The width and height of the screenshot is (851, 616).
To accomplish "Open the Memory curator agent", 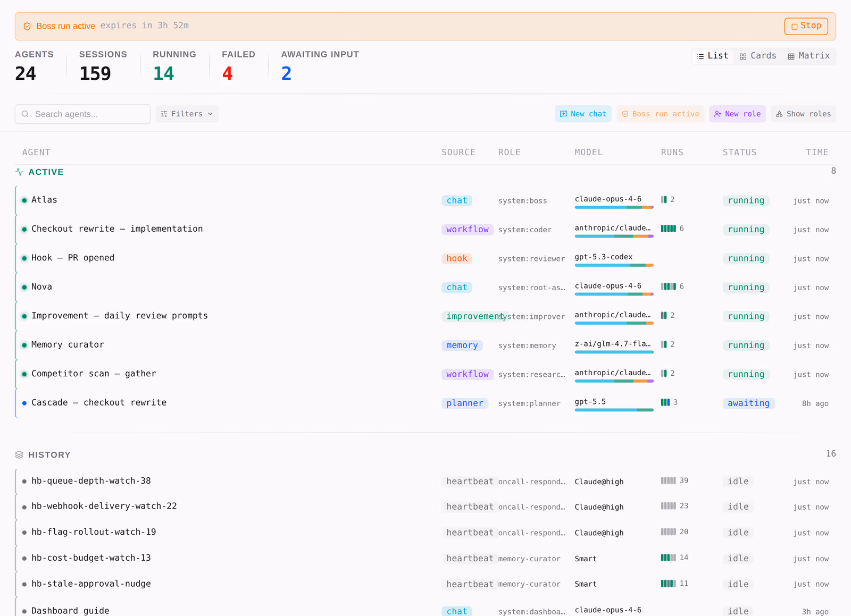I will coord(425,345).
